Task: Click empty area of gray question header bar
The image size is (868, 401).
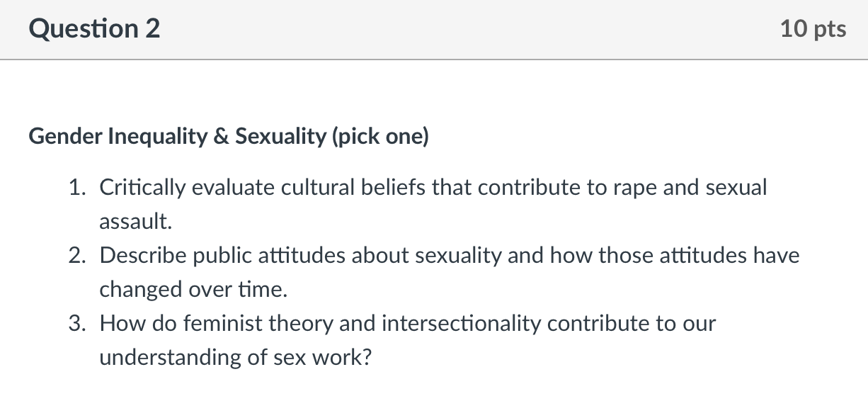Action: [467, 29]
